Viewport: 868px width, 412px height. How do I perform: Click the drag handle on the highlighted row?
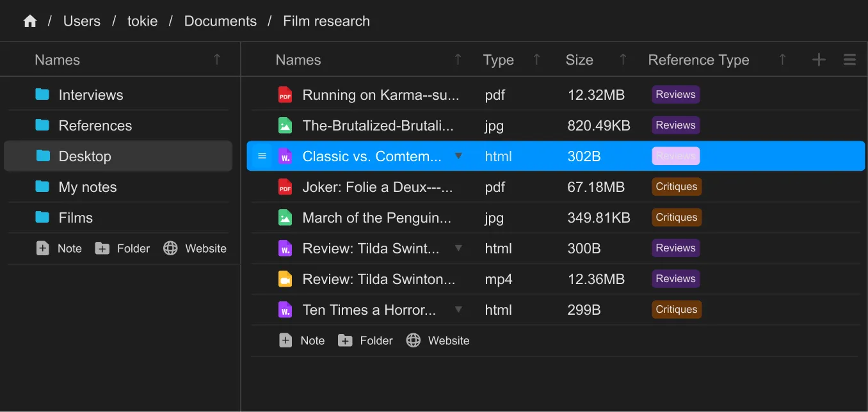pyautogui.click(x=262, y=156)
